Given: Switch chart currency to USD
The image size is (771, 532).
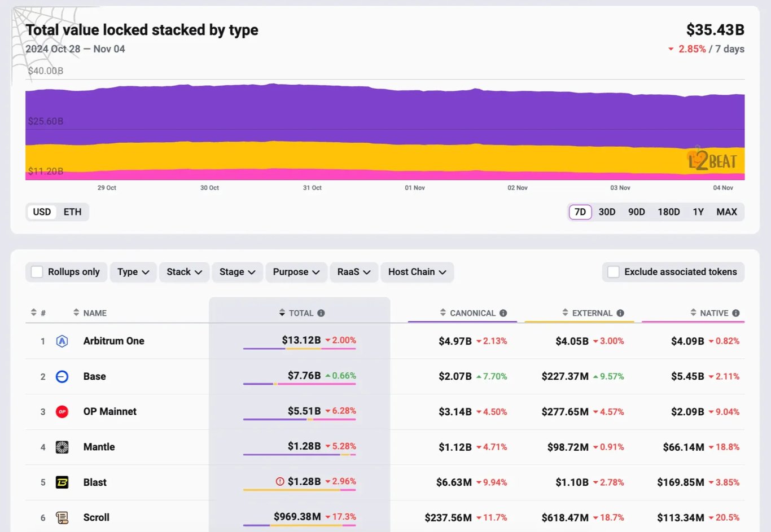Looking at the screenshot, I should click(42, 212).
